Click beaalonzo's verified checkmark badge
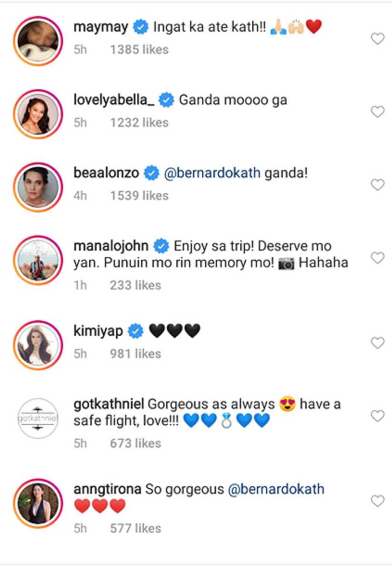Screen dimensions: 392x576 point(150,172)
